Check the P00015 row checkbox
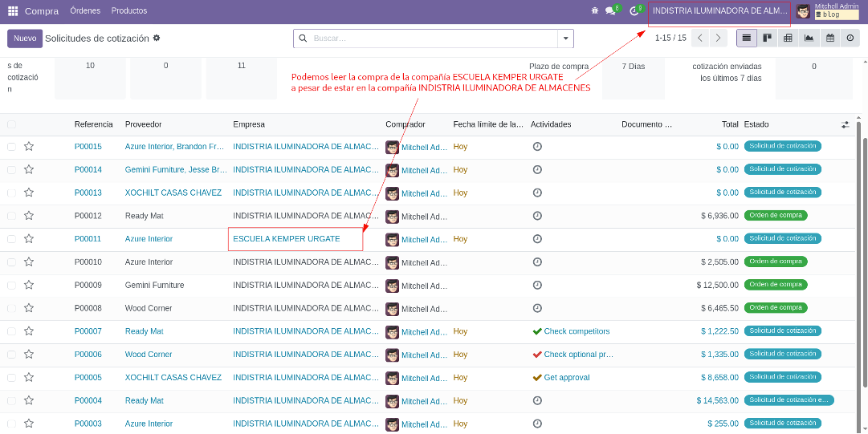This screenshot has height=434, width=868. (11, 147)
